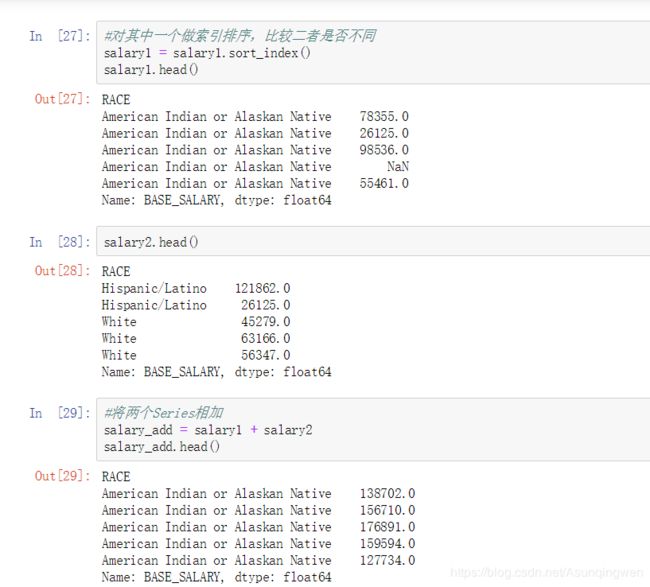Click the salary_add.head() code line
The image size is (650, 587).
click(162, 447)
